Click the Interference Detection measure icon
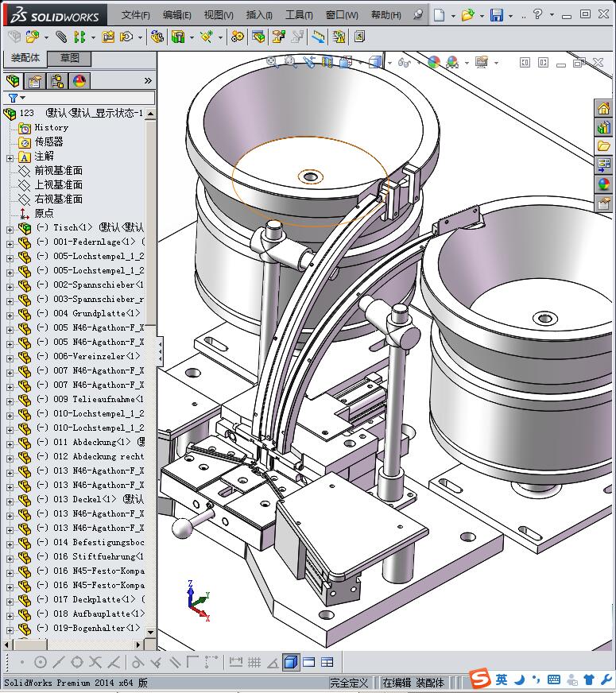The width and height of the screenshot is (616, 693). [318, 37]
